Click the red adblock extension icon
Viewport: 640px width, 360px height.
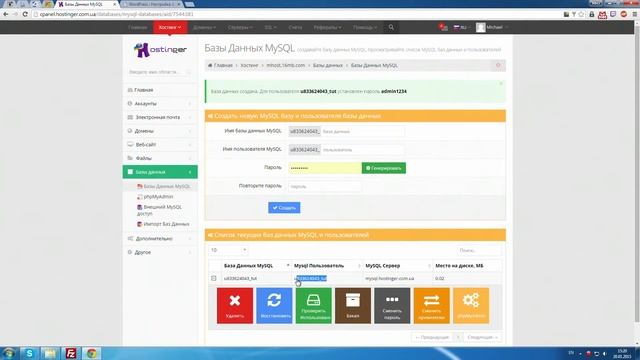624,14
